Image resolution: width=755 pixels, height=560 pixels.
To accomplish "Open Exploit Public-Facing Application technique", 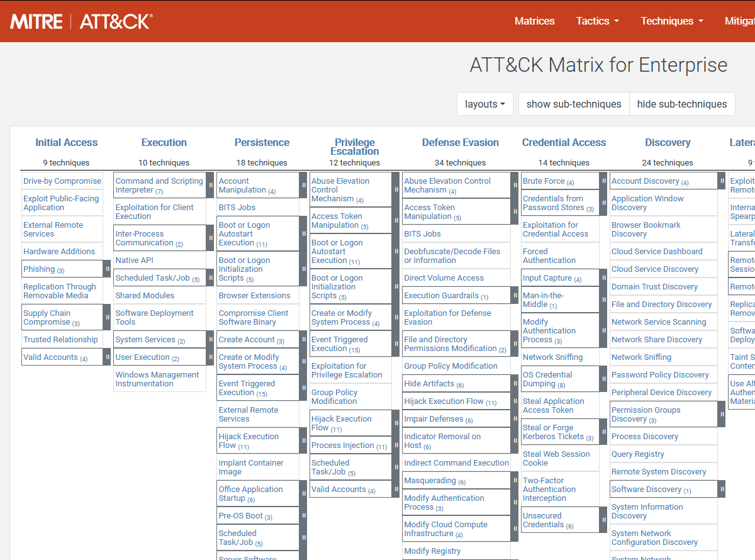I will (61, 203).
